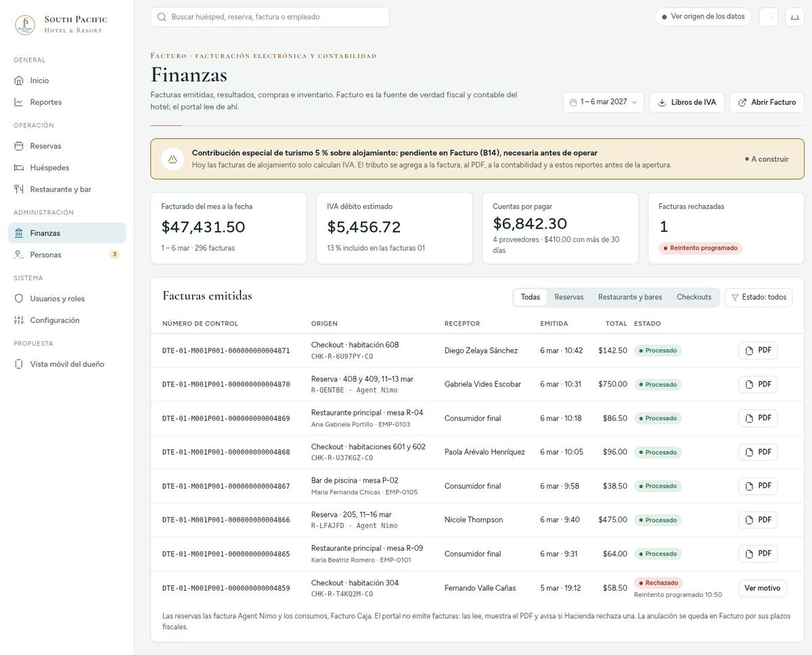Open PDF for Paola Arévalo Henríquez invoice
The width and height of the screenshot is (812, 655).
[x=758, y=452]
